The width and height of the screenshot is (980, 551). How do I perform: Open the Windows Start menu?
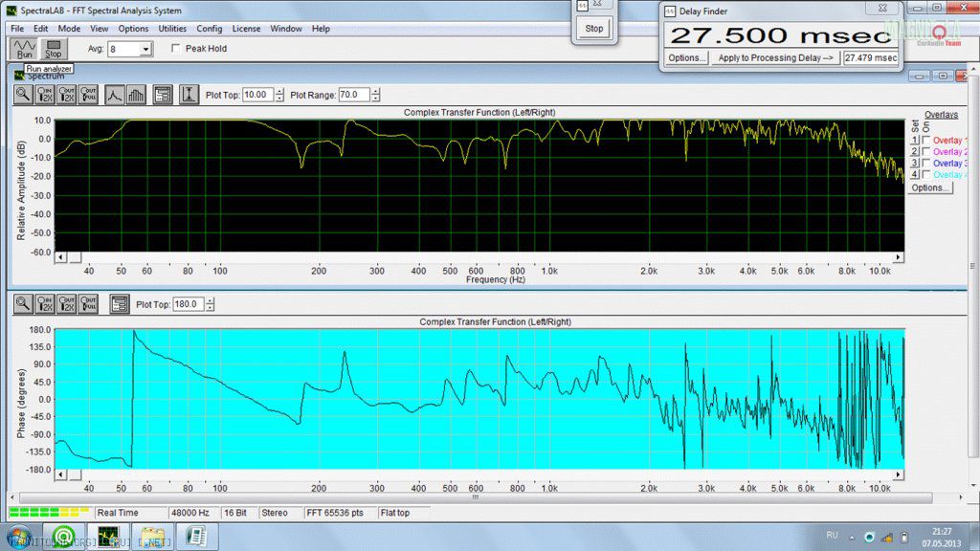[x=18, y=538]
